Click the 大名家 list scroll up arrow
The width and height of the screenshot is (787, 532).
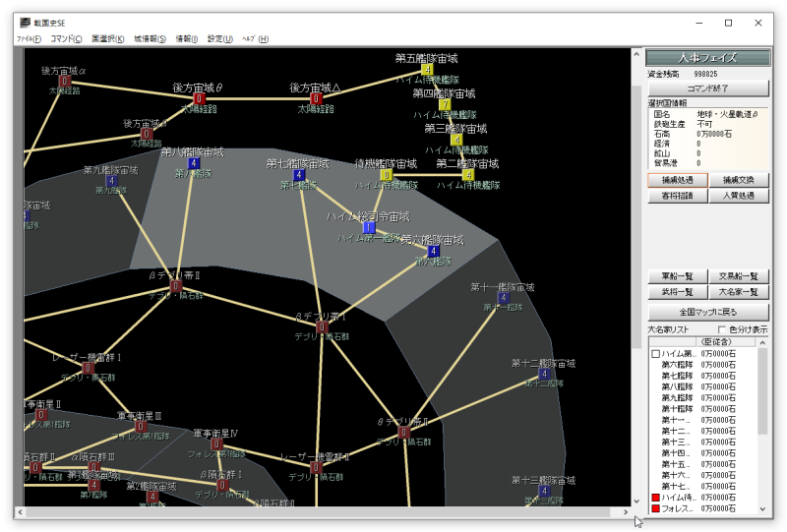(x=763, y=342)
